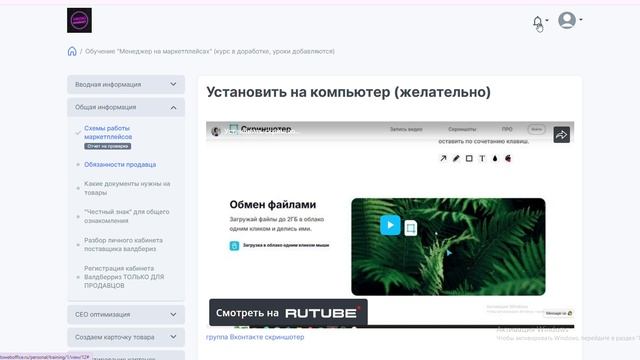Image resolution: width=640 pixels, height=360 pixels.
Task: Click the video channel avatar icon
Action: (x=216, y=131)
